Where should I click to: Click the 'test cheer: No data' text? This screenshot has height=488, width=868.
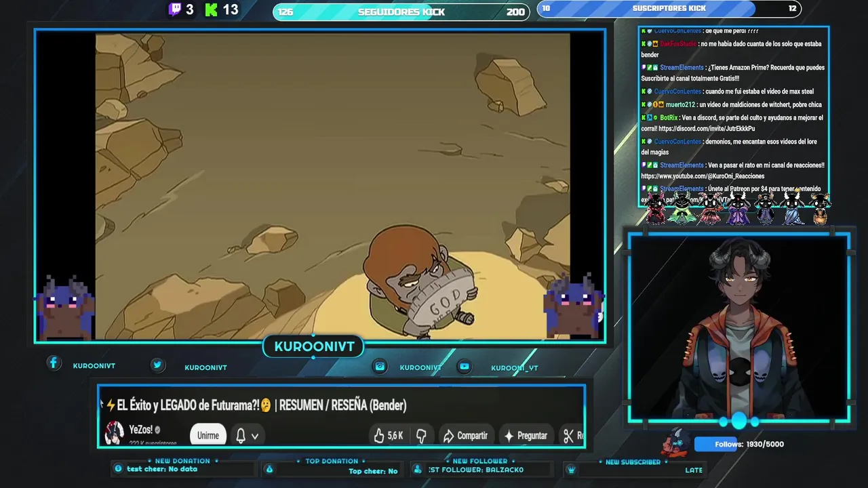pyautogui.click(x=162, y=469)
